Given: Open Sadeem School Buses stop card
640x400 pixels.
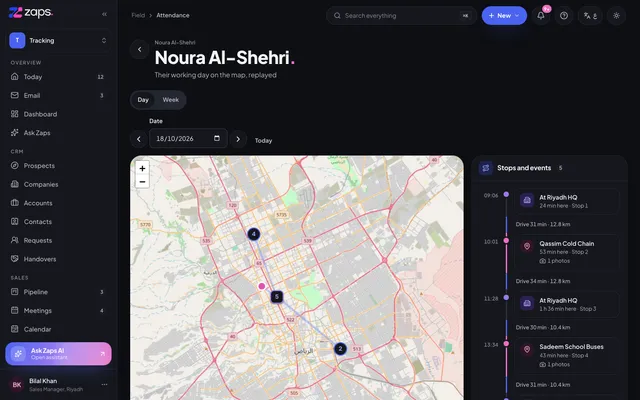Looking at the screenshot, I should [567, 356].
